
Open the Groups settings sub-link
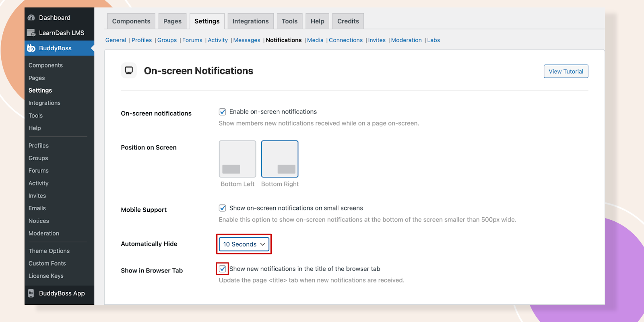coord(167,40)
